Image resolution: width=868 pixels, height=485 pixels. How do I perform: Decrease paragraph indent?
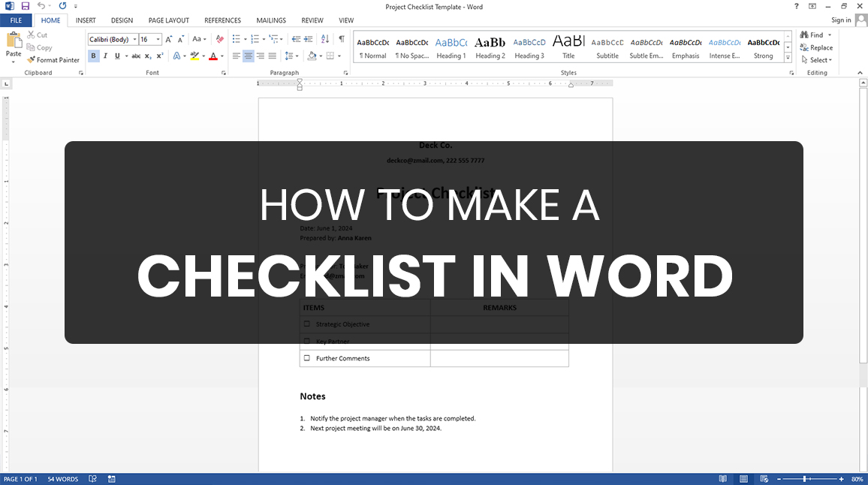[x=296, y=39]
